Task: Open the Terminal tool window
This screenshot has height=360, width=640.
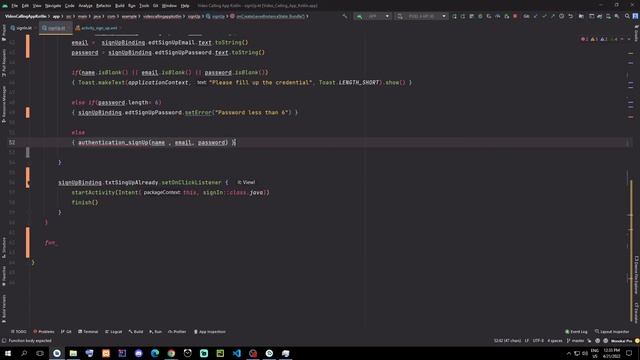Action: 88,332
